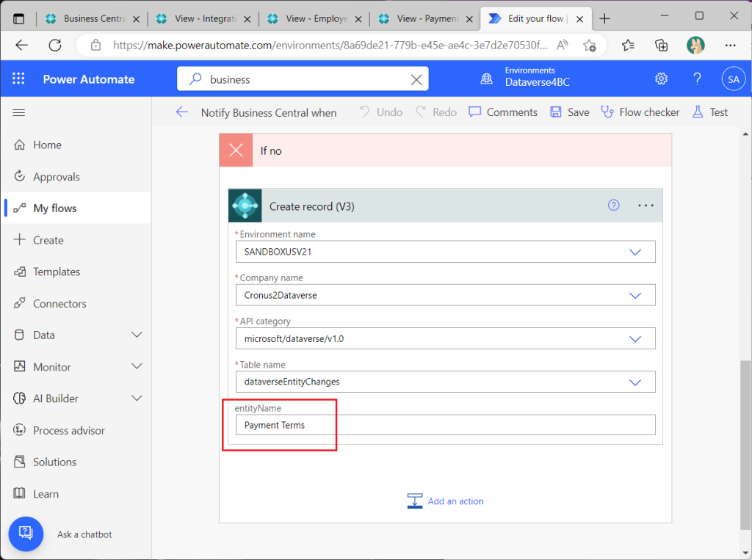This screenshot has width=752, height=560.
Task: Click the browser back button
Action: click(x=21, y=45)
